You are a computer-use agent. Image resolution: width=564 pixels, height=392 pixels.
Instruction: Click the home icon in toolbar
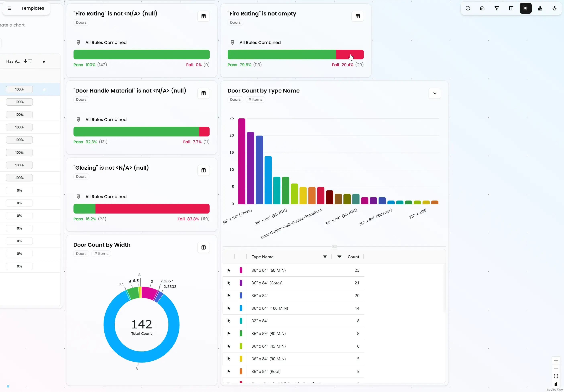click(482, 8)
